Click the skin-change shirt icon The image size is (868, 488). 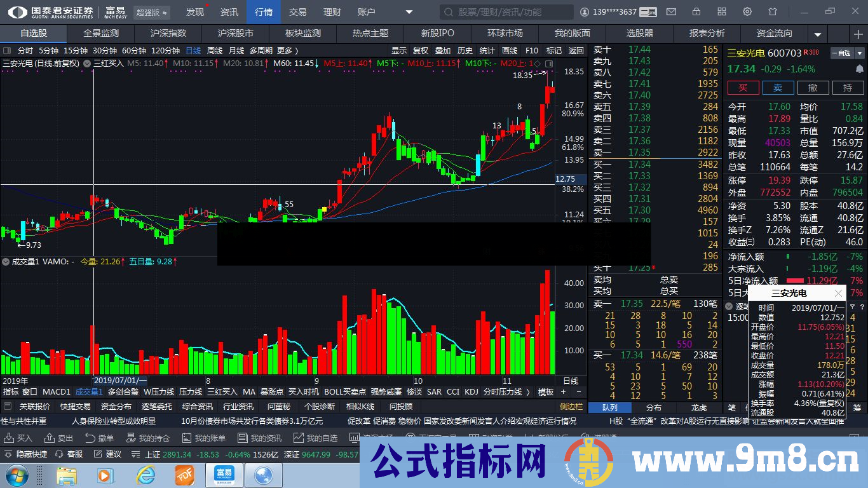[x=772, y=11]
